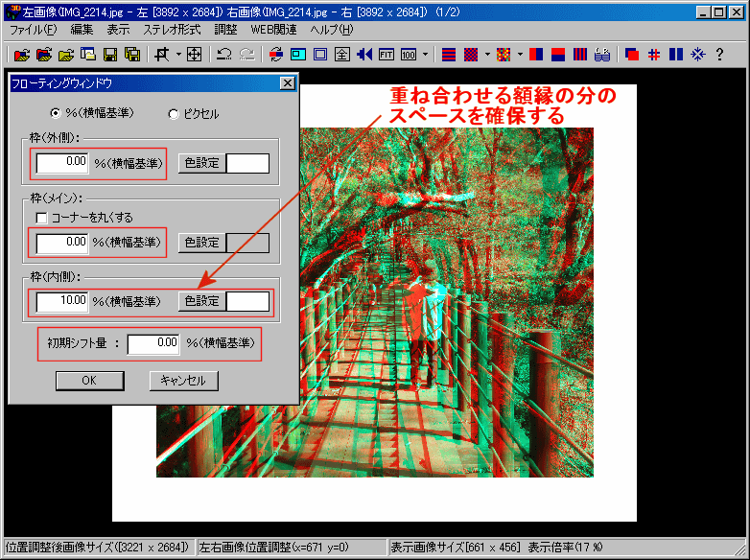Click the question mark help icon
The height and width of the screenshot is (560, 750).
click(719, 55)
